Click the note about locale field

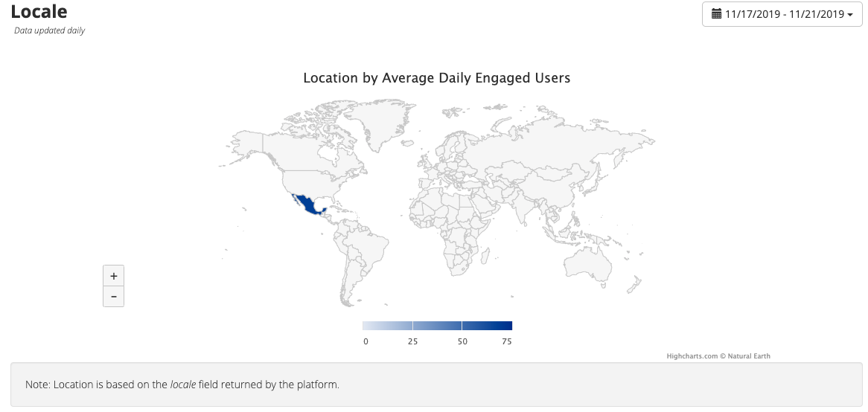pyautogui.click(x=182, y=385)
